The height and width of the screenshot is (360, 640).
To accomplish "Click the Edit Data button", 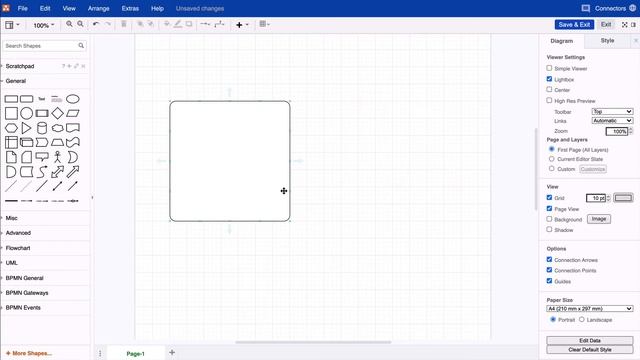I will (x=590, y=340).
